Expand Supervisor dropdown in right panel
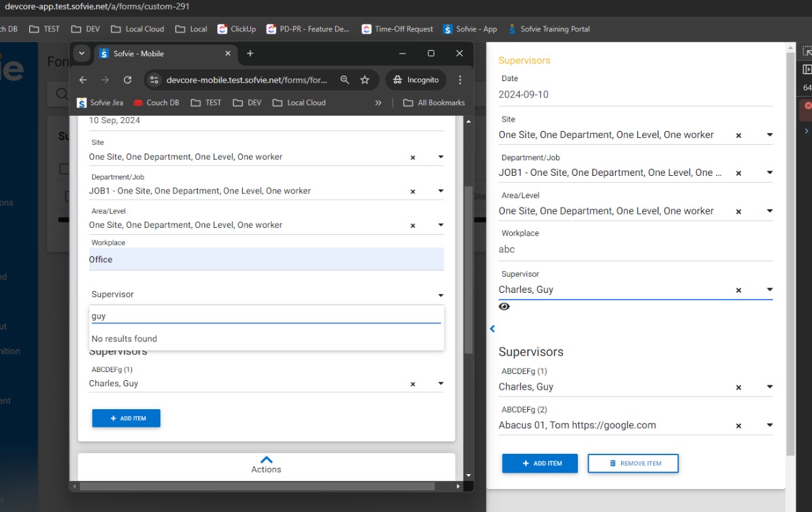Screen dimensions: 812x512 [x=769, y=289]
